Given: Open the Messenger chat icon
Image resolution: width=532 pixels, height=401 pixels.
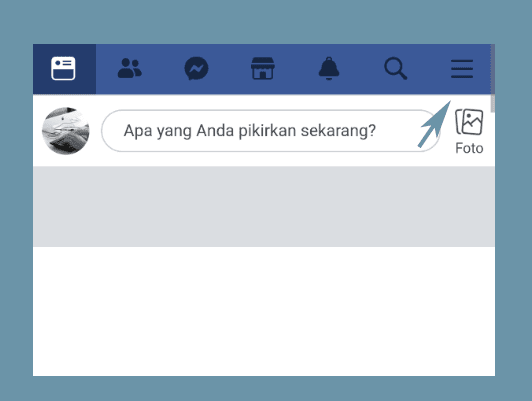Looking at the screenshot, I should 196,69.
